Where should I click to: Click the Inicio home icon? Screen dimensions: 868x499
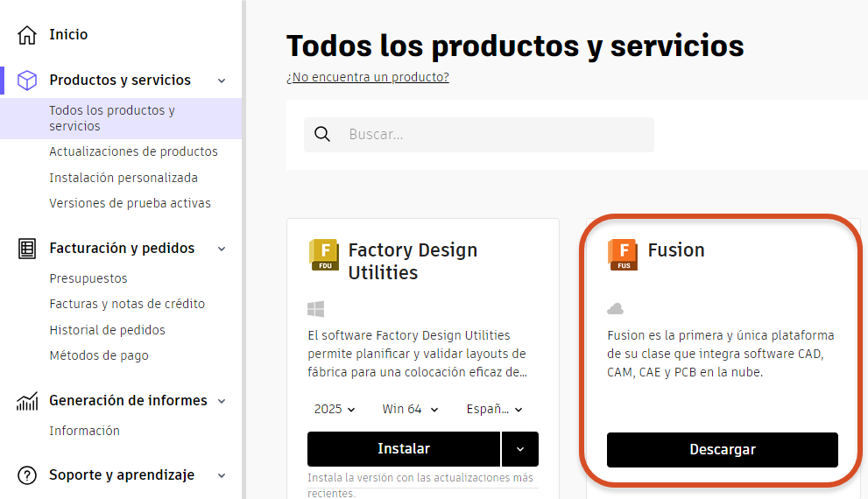[x=26, y=35]
